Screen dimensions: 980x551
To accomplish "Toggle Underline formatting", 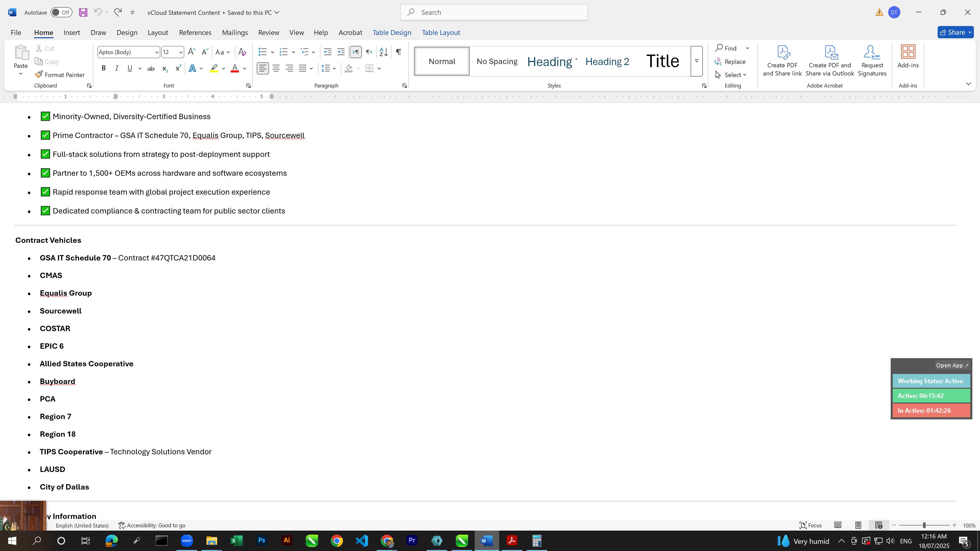I will [130, 68].
